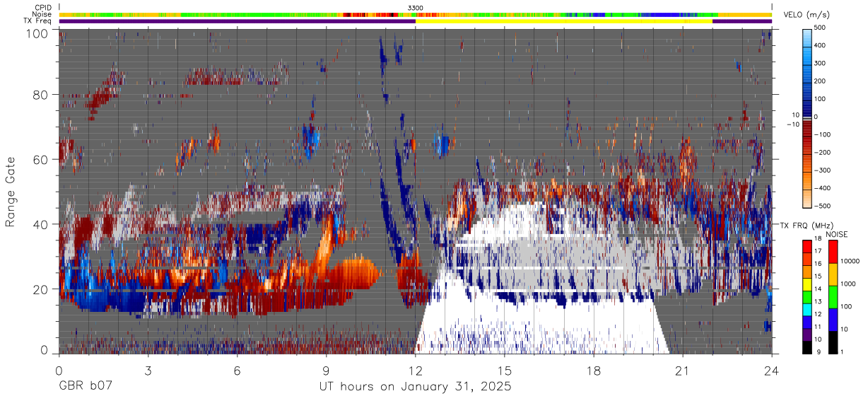868x401 pixels.
Task: Click yellow segment of TX Freq bar
Action: click(564, 21)
